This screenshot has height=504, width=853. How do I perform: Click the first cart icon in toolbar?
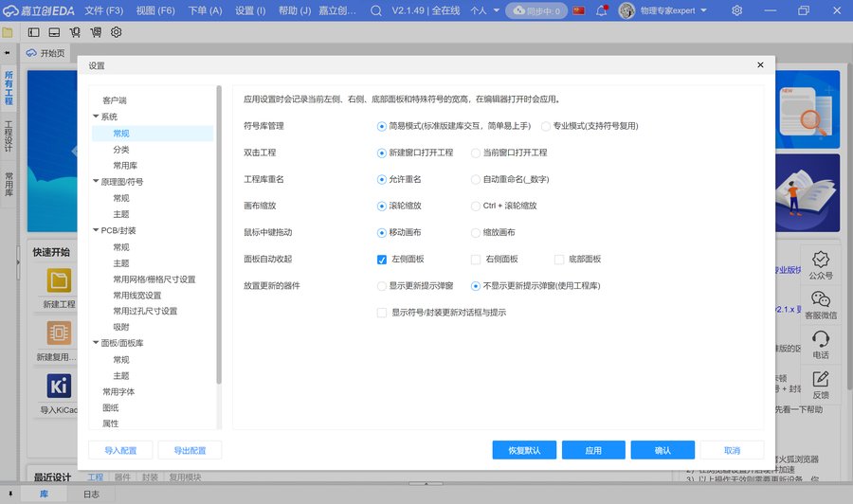[x=75, y=32]
